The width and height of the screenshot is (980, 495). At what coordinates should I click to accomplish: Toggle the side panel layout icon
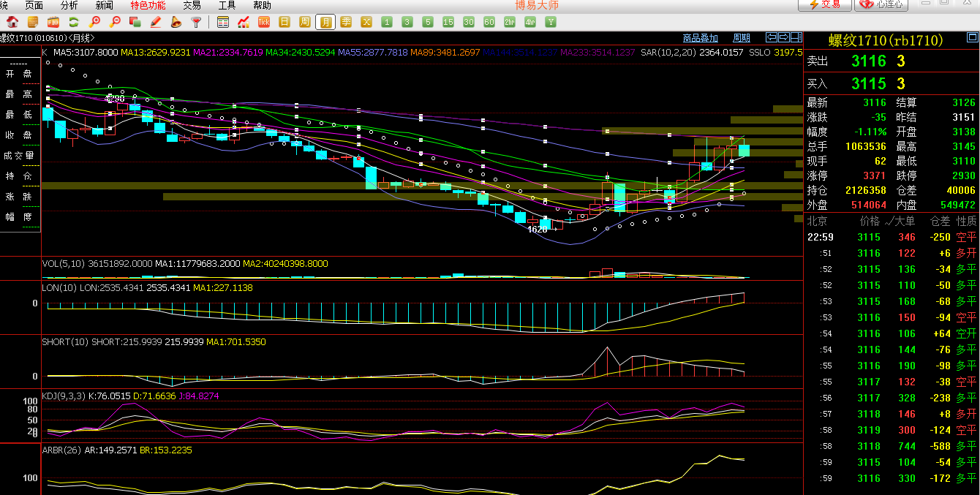point(795,37)
